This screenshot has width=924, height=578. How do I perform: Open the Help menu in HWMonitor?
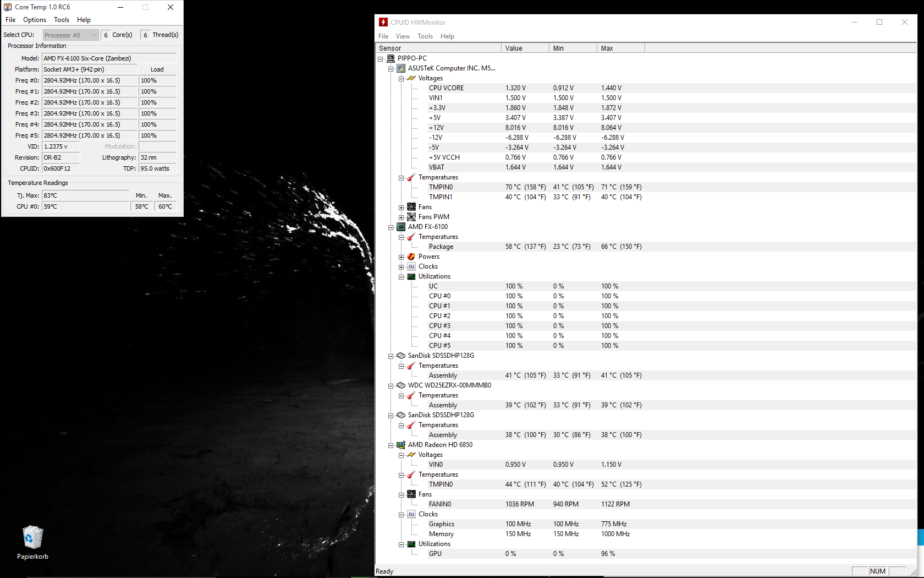(x=447, y=36)
